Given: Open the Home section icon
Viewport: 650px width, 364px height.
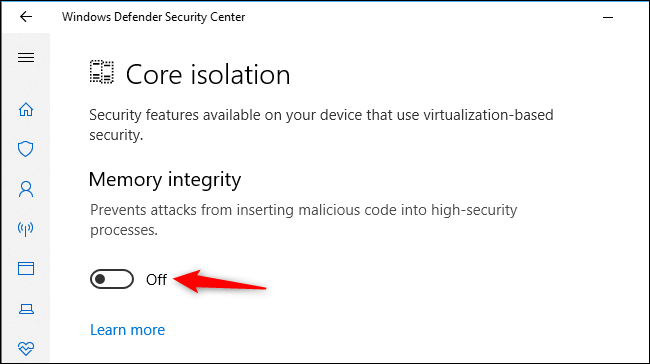Looking at the screenshot, I should point(26,109).
